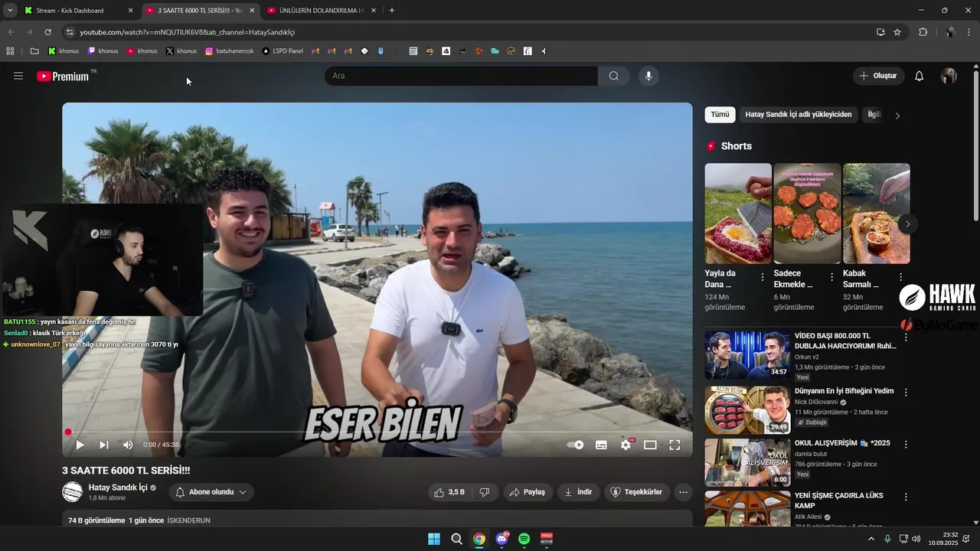Skip to the next video
This screenshot has height=551, width=980.
(x=104, y=445)
